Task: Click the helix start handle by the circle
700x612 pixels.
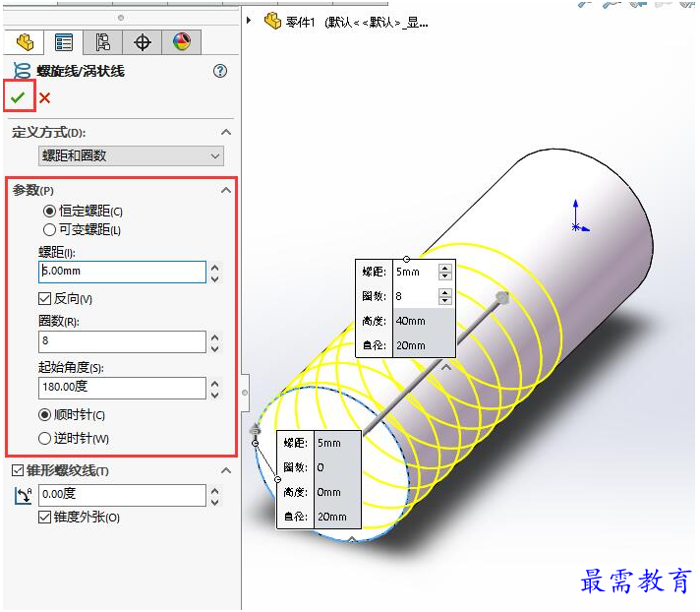Action: pos(255,430)
